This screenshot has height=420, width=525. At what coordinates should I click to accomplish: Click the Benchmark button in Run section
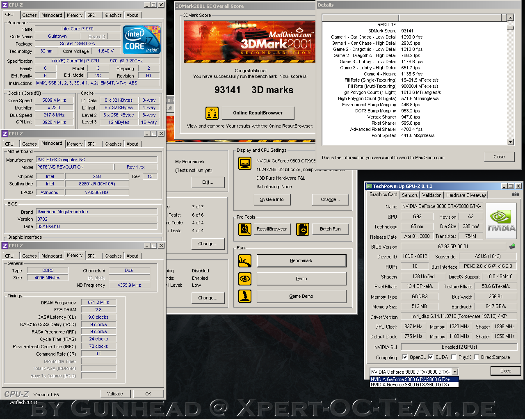tap(301, 261)
